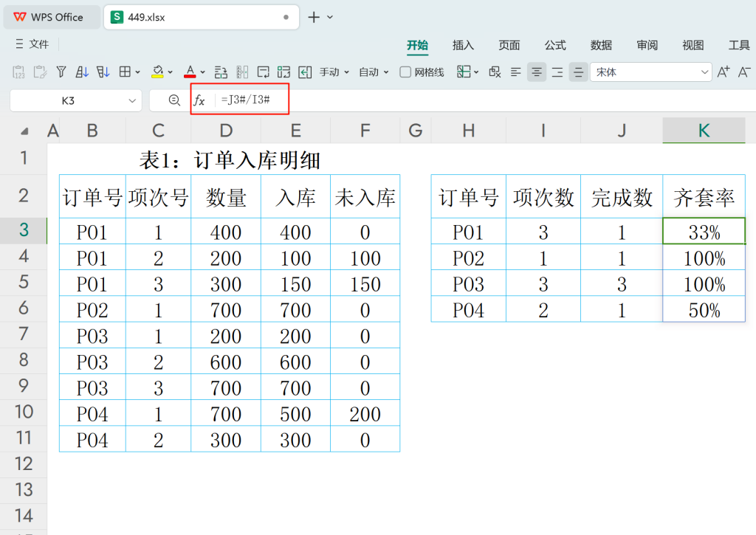Click the freeze panes icon
The width and height of the screenshot is (756, 535).
pyautogui.click(x=464, y=72)
